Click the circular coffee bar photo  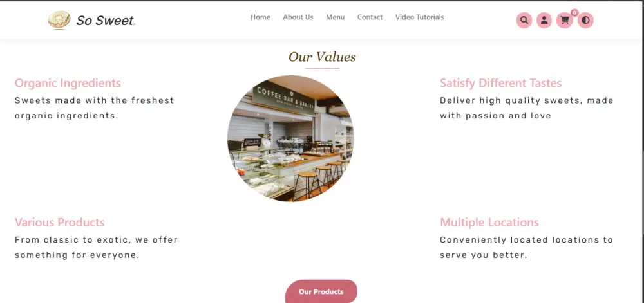point(291,138)
